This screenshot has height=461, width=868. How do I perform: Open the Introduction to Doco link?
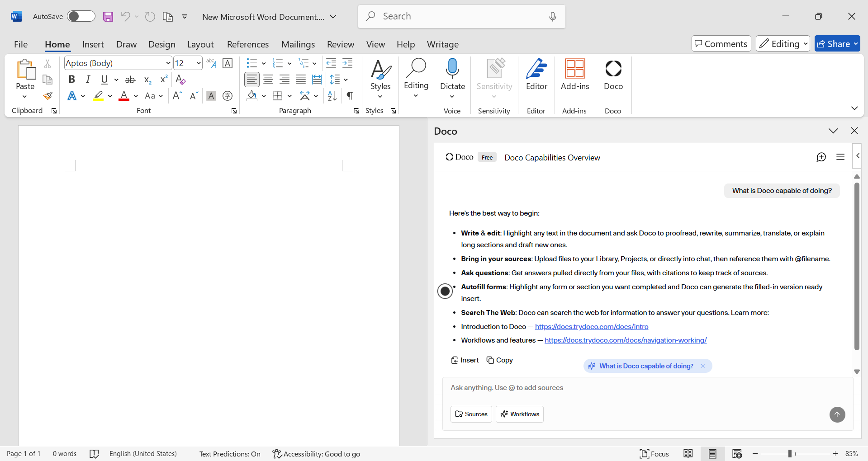[x=591, y=327]
